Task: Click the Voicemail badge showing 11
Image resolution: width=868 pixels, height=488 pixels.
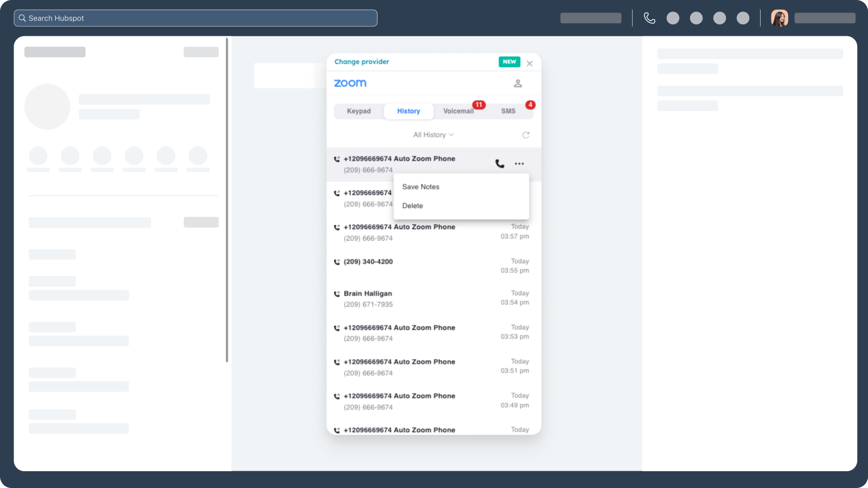Action: [478, 105]
